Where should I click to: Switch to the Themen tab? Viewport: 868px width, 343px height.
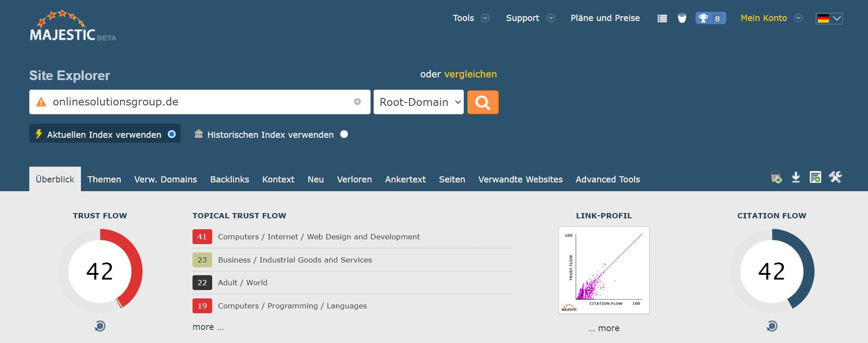(104, 179)
